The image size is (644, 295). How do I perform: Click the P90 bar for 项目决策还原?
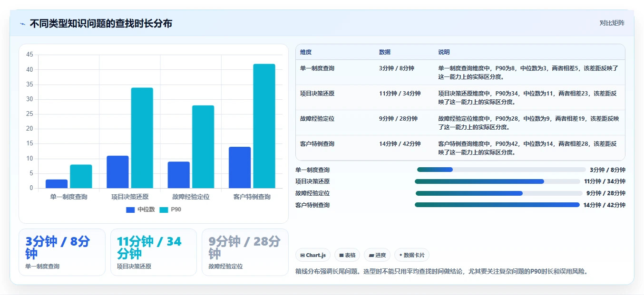point(142,138)
